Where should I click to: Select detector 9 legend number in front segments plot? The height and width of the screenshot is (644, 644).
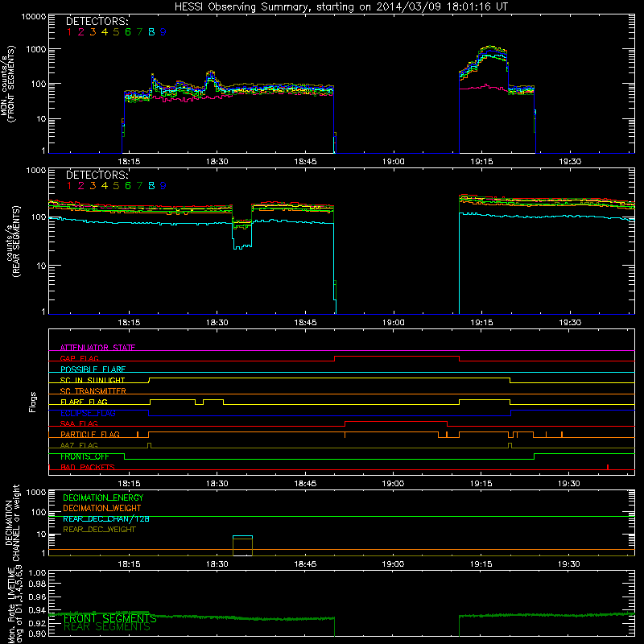(x=163, y=32)
